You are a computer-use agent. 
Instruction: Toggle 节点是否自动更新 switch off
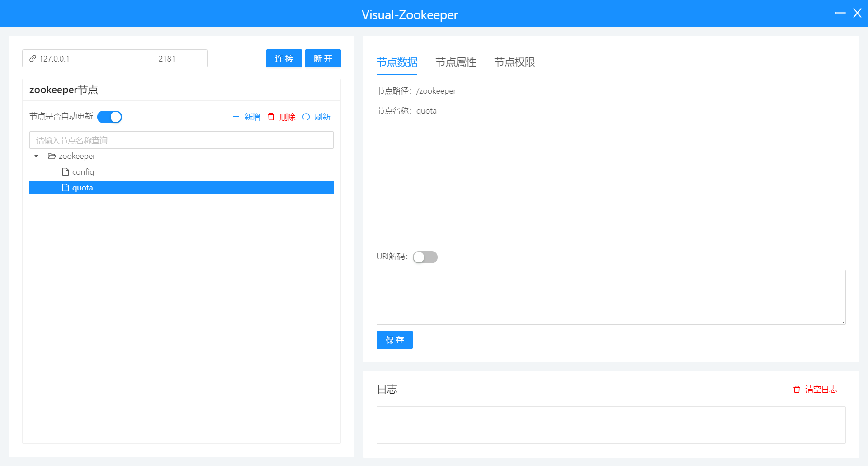[109, 117]
